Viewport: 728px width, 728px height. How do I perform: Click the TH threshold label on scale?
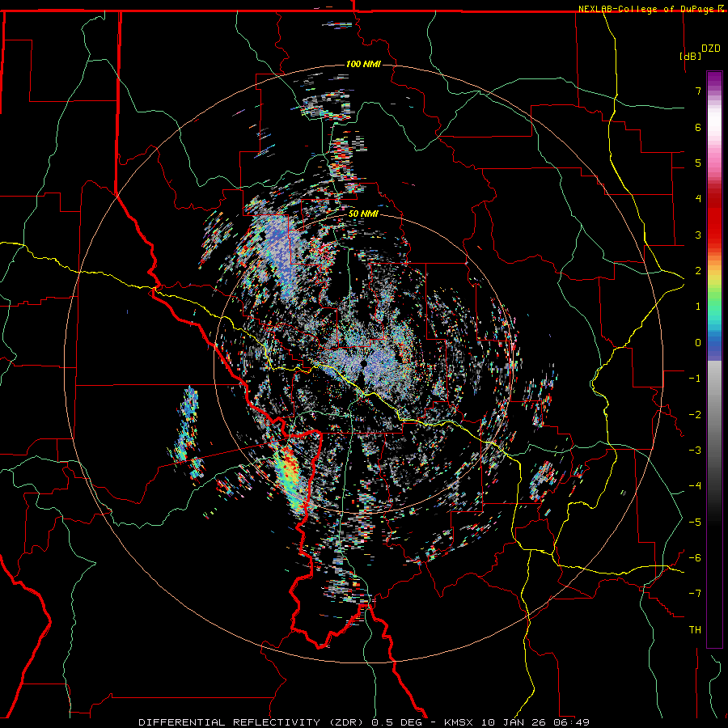[695, 630]
